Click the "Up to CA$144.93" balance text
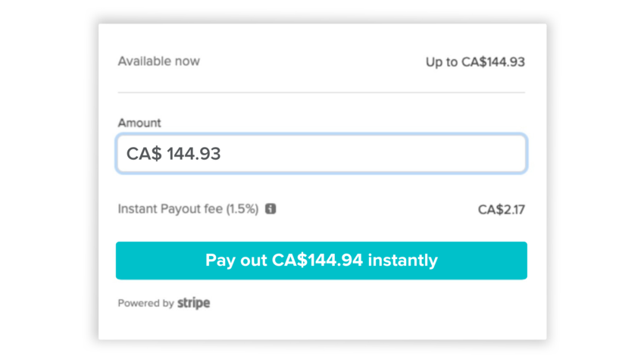The width and height of the screenshot is (644, 362). (475, 62)
